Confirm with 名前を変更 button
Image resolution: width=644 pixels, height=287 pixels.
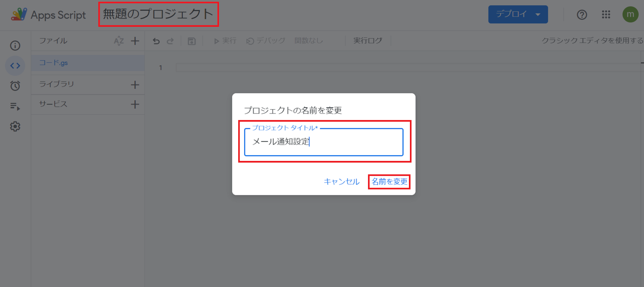(389, 182)
